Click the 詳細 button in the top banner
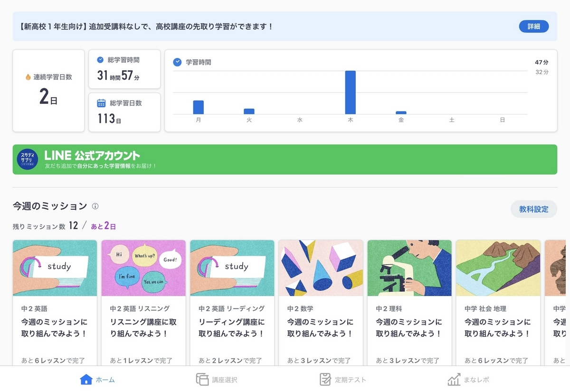The width and height of the screenshot is (570, 392). tap(534, 27)
